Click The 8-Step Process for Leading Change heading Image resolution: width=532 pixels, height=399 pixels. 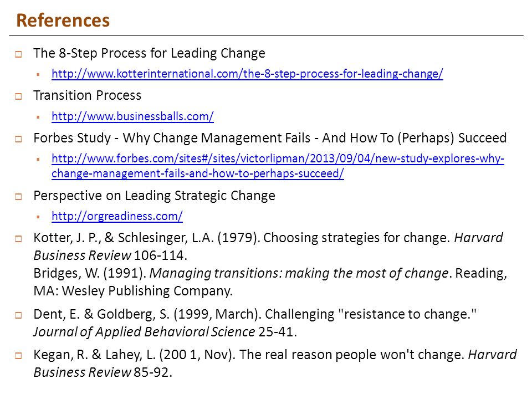click(149, 53)
